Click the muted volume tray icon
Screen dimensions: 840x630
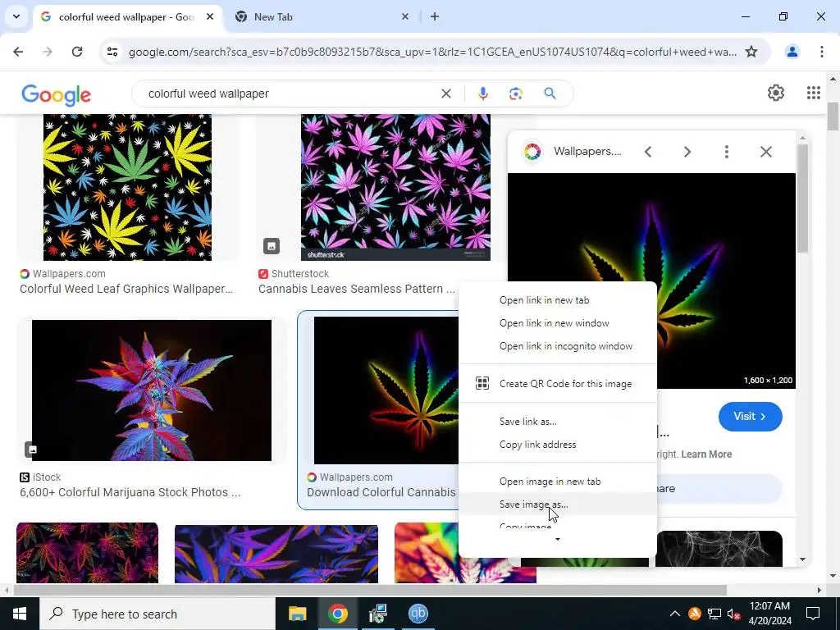[734, 614]
